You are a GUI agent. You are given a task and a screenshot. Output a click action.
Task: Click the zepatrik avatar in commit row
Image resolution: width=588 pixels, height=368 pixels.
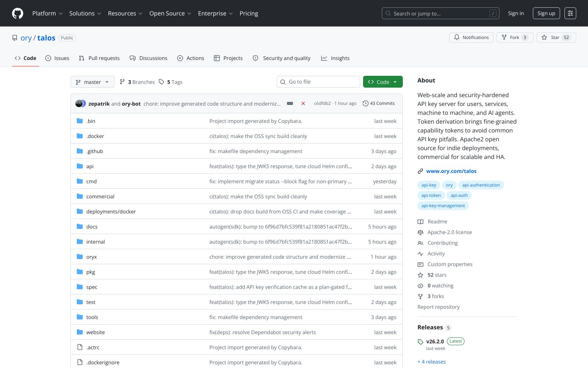click(x=79, y=103)
